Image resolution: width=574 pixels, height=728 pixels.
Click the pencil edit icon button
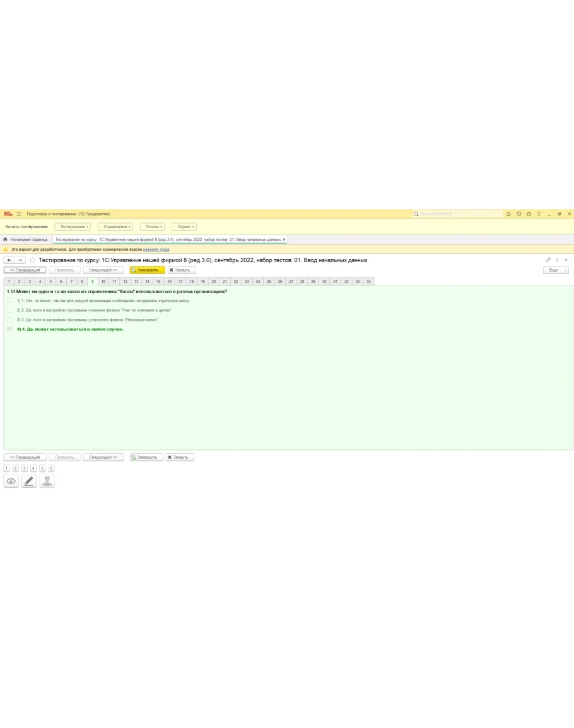[x=28, y=481]
